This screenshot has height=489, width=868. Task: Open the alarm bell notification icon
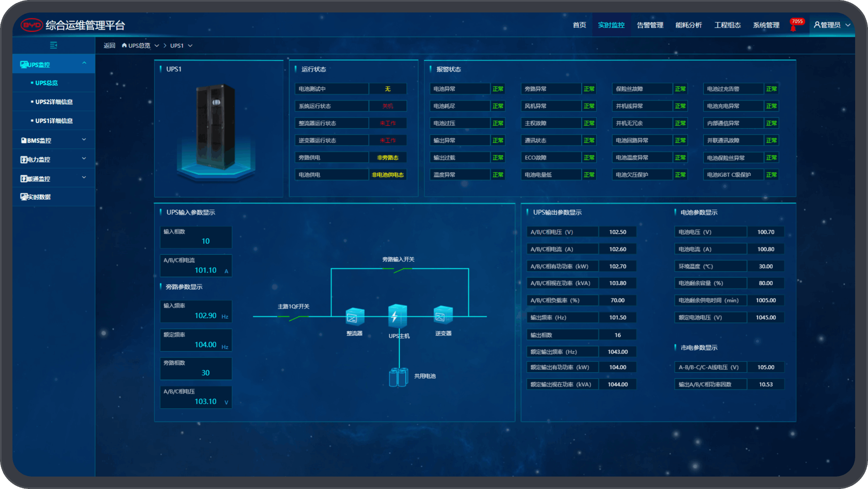click(x=793, y=28)
